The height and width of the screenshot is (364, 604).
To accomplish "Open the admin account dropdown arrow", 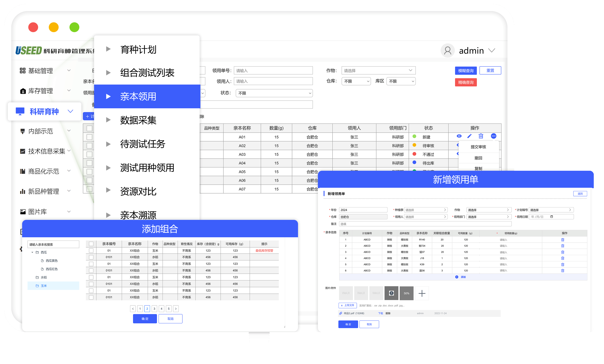I will click(491, 50).
